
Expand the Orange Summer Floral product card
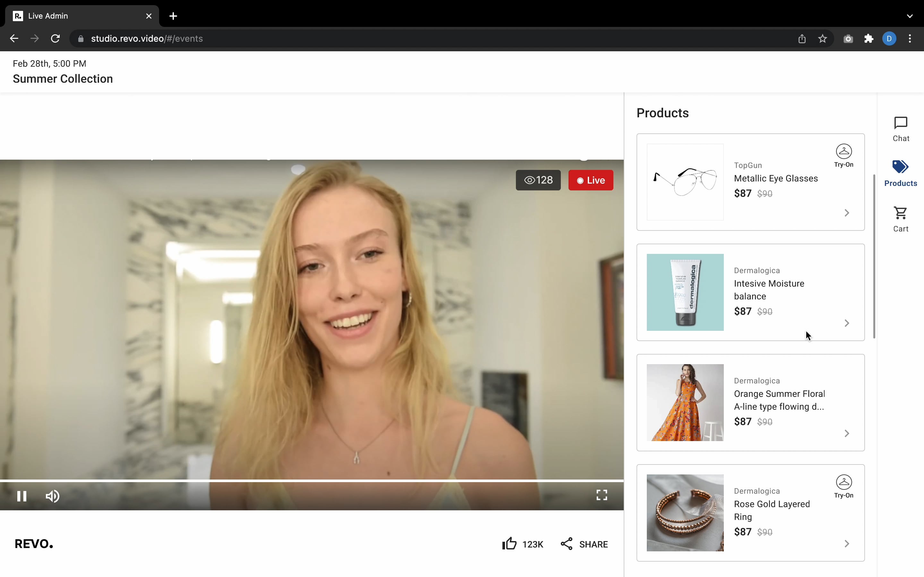pos(846,433)
